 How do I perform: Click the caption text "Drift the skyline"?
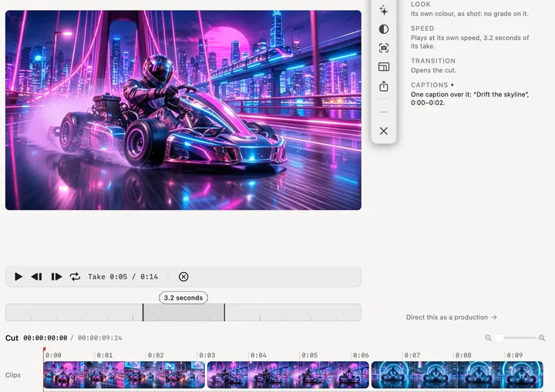[x=502, y=95]
